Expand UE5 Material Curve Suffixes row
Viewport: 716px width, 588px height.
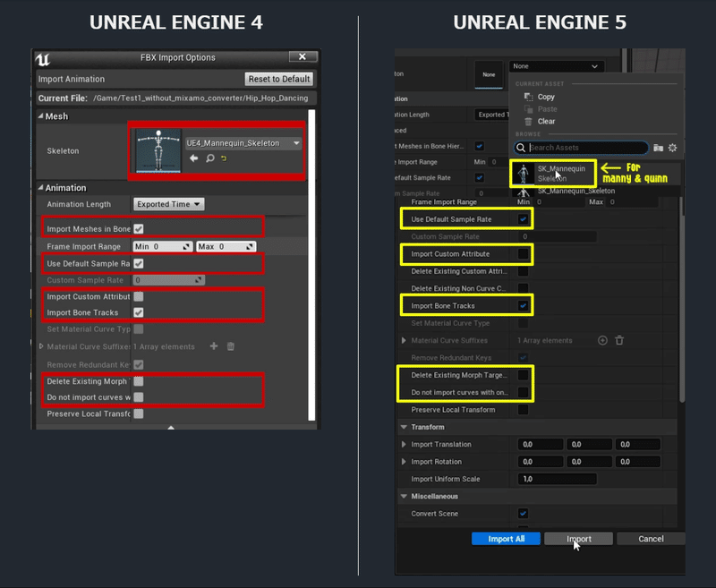click(404, 340)
